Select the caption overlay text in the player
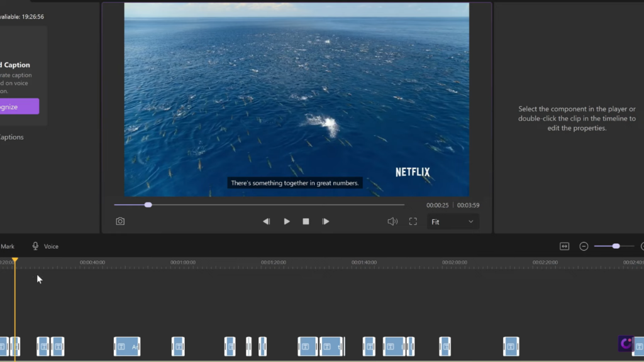Viewport: 644px width, 362px height. [x=295, y=183]
